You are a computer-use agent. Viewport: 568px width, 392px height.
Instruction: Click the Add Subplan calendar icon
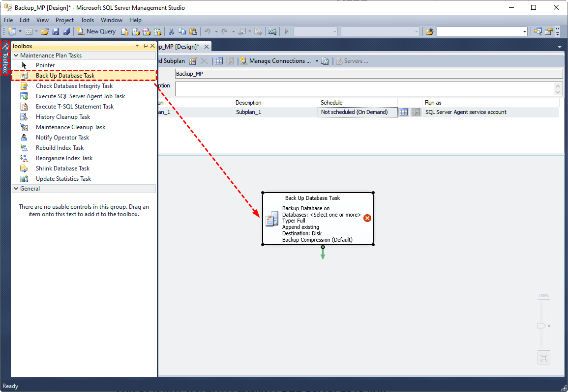[x=218, y=60]
